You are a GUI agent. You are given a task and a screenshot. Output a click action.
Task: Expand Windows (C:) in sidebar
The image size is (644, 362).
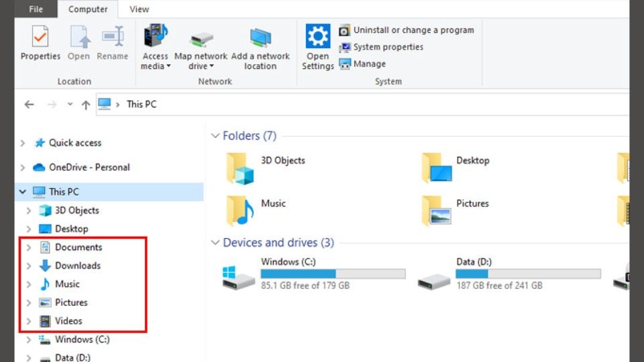pos(29,340)
